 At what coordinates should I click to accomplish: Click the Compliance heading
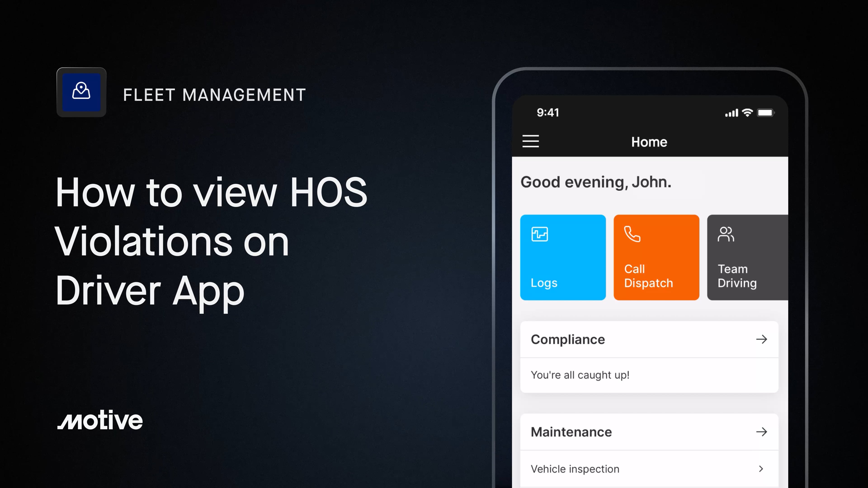(x=568, y=340)
